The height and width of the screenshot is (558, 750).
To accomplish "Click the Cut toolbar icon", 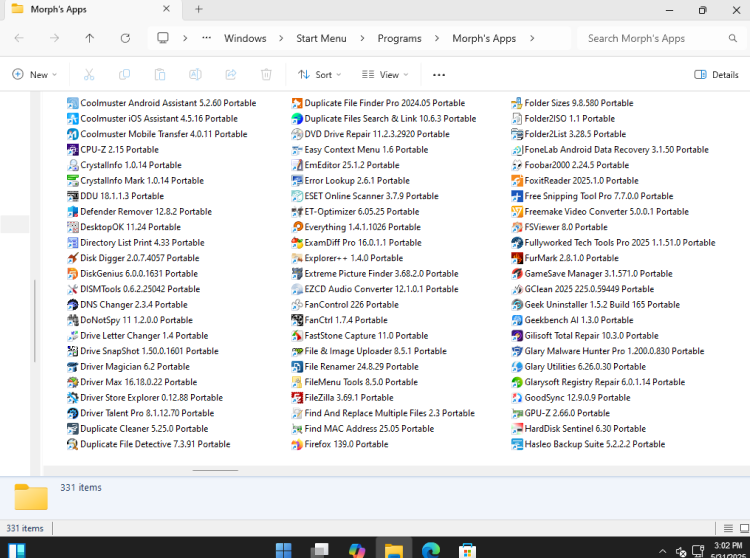I will (89, 75).
